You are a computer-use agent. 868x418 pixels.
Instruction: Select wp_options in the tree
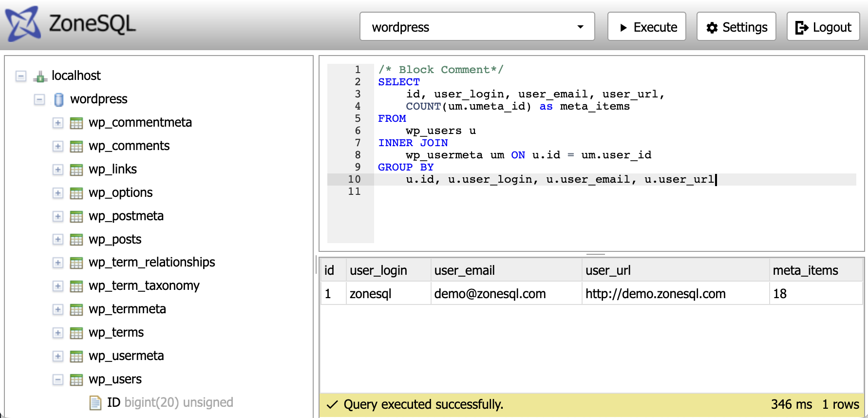click(x=121, y=192)
